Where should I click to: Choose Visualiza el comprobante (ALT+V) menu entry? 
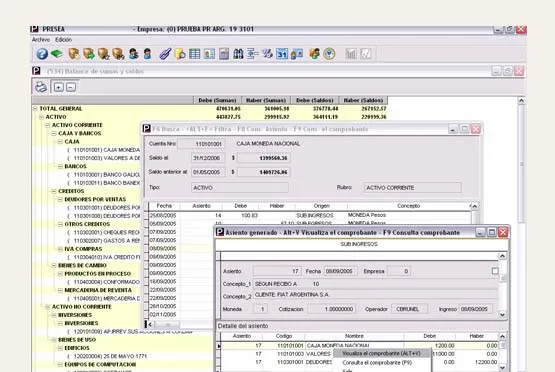click(x=382, y=353)
